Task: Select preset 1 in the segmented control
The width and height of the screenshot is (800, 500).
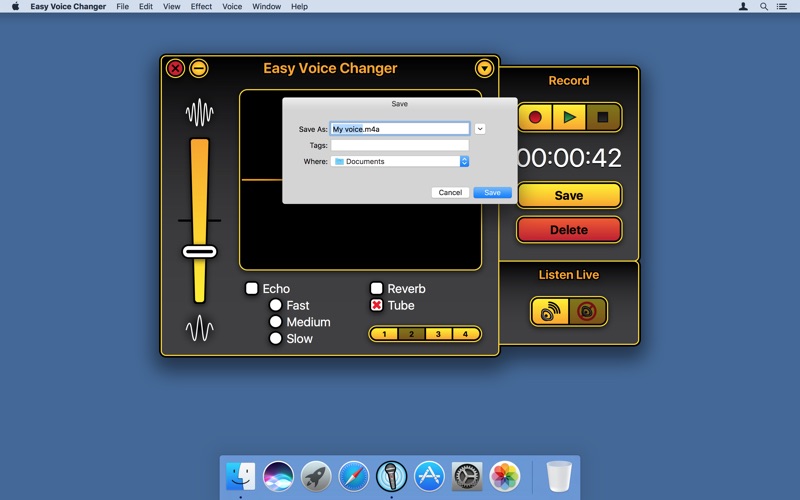Action: pos(384,334)
